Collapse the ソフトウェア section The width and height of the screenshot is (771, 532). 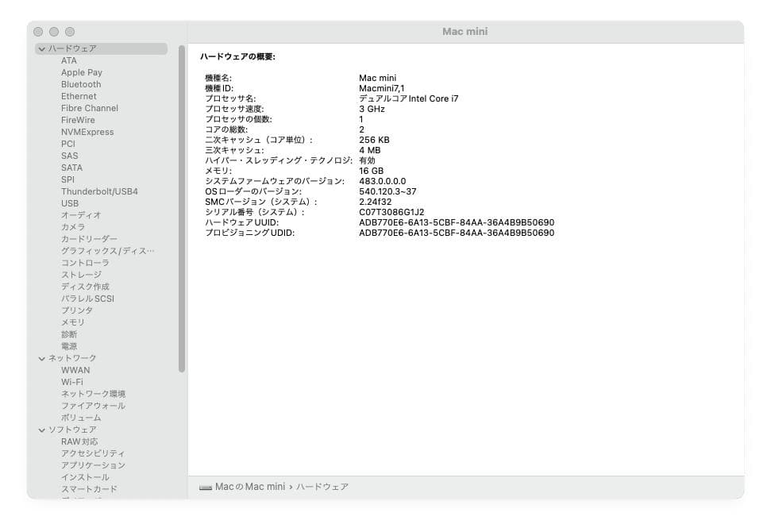pyautogui.click(x=41, y=430)
